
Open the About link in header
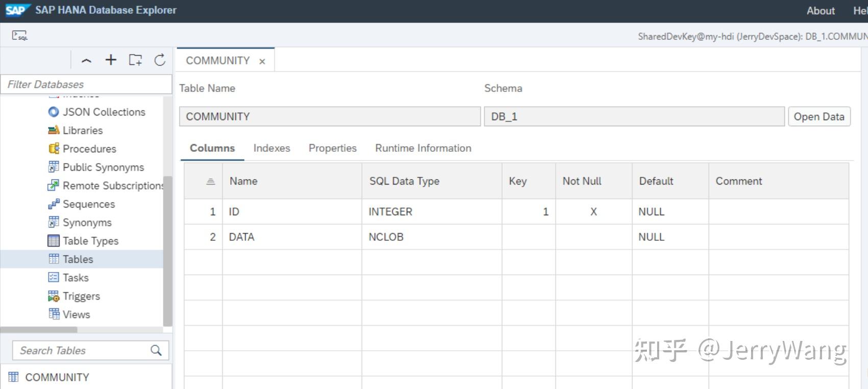pos(821,11)
